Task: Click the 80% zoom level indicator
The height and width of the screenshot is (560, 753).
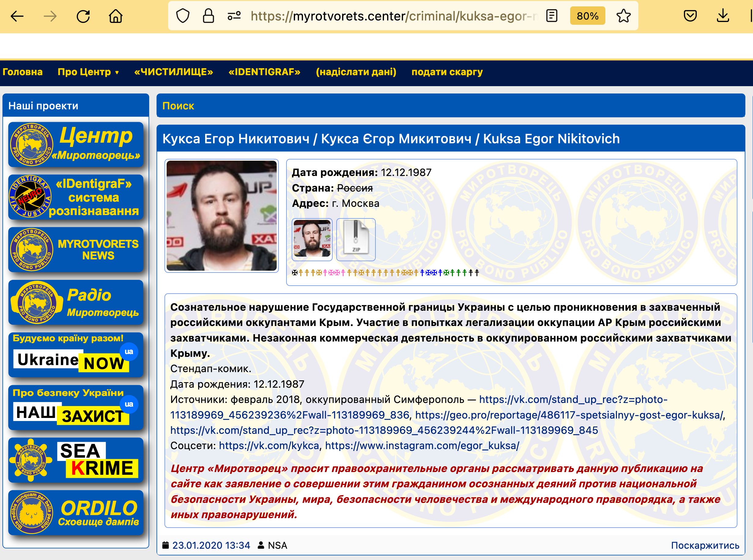Action: coord(588,16)
